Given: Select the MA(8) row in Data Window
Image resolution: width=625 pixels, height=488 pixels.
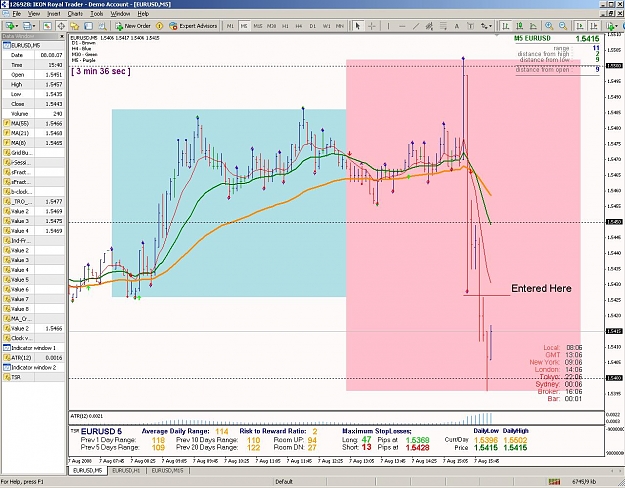Looking at the screenshot, I should 33,143.
